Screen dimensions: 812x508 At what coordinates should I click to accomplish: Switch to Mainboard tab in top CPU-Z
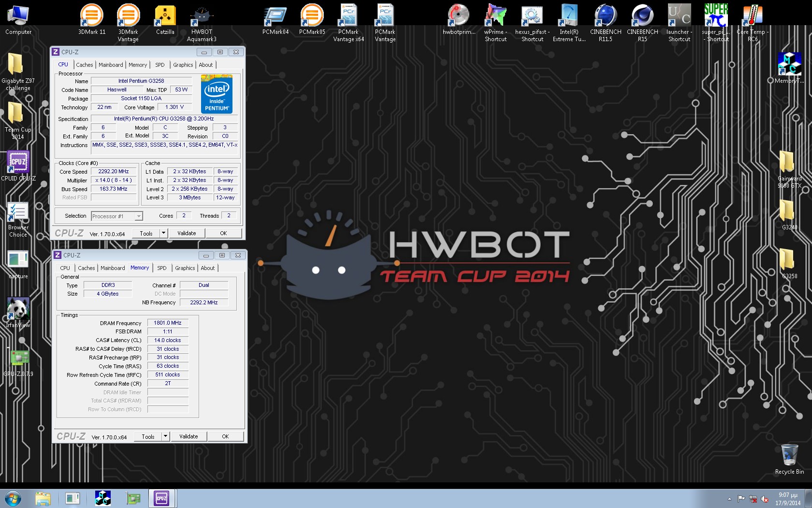coord(111,65)
